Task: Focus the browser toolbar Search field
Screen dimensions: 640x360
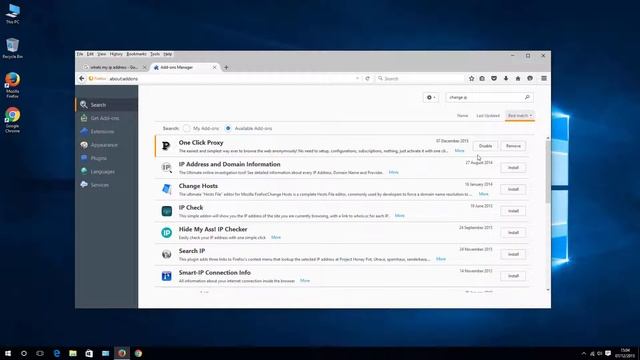Action: (420, 78)
